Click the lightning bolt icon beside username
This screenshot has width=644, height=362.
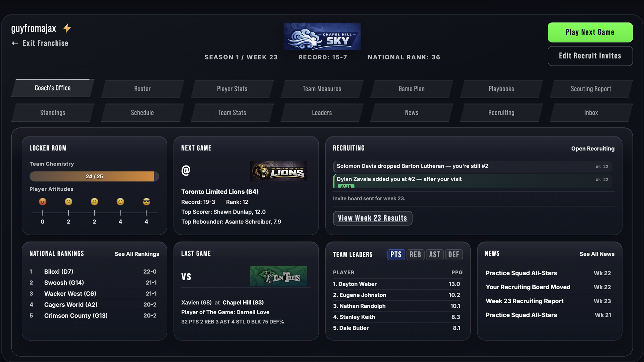point(67,28)
